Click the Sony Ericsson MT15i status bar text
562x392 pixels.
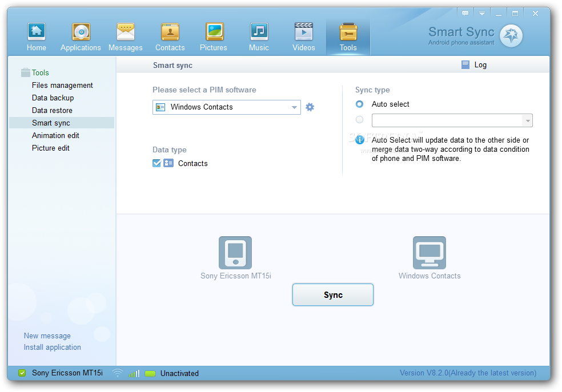67,373
